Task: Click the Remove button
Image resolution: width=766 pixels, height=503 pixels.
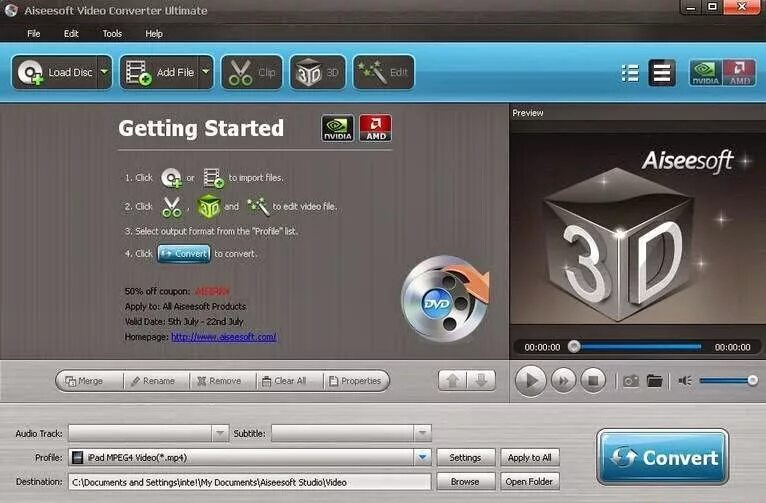Action: pyautogui.click(x=223, y=381)
